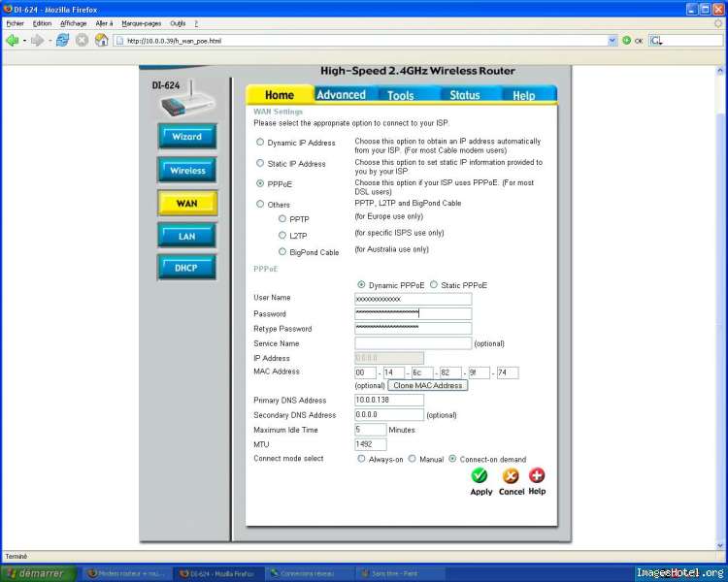Screen dimensions: 728x582
Task: Open the Windows démarrer Start button
Action: [x=38, y=573]
